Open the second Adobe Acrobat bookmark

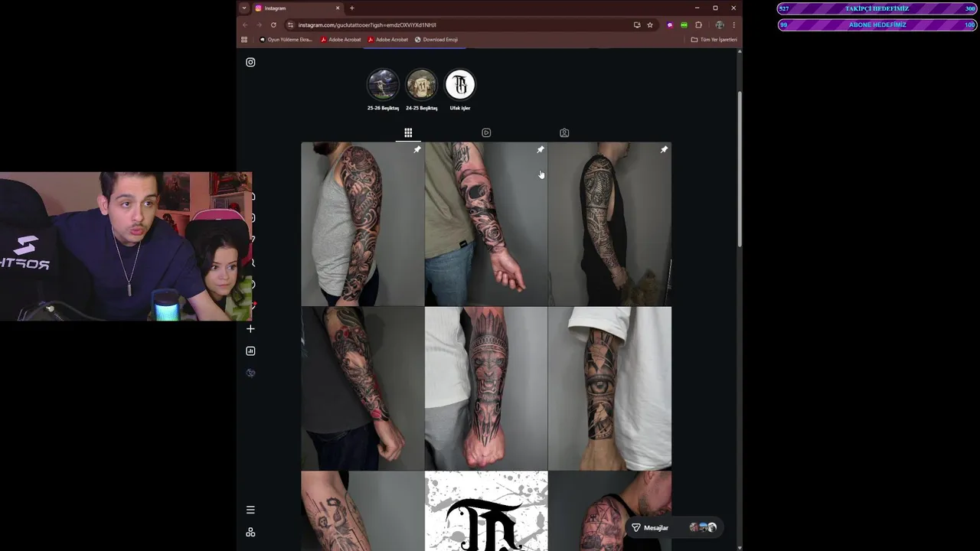388,40
